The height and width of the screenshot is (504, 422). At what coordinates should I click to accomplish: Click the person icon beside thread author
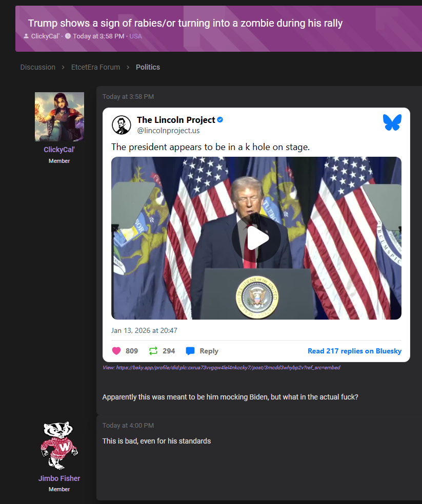coord(26,36)
